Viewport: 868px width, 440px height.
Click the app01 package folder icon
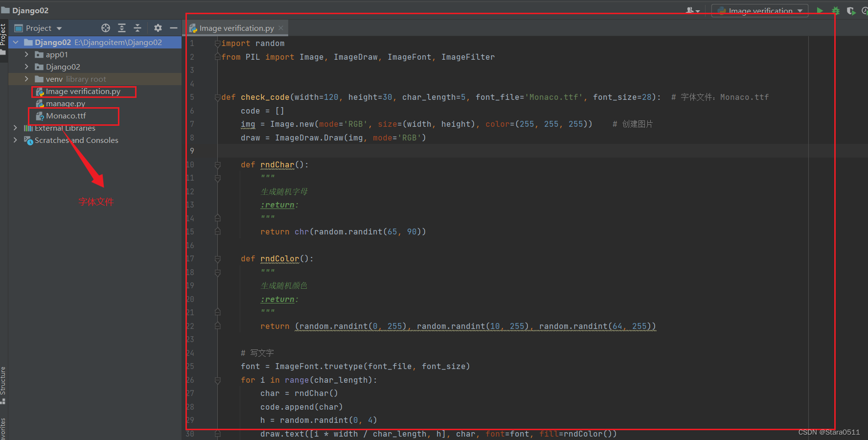pyautogui.click(x=39, y=54)
